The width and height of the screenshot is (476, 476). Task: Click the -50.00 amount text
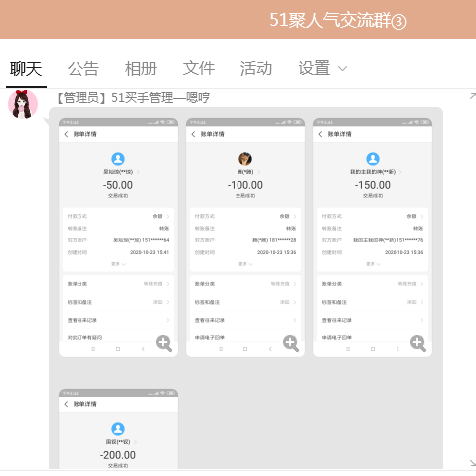point(118,185)
